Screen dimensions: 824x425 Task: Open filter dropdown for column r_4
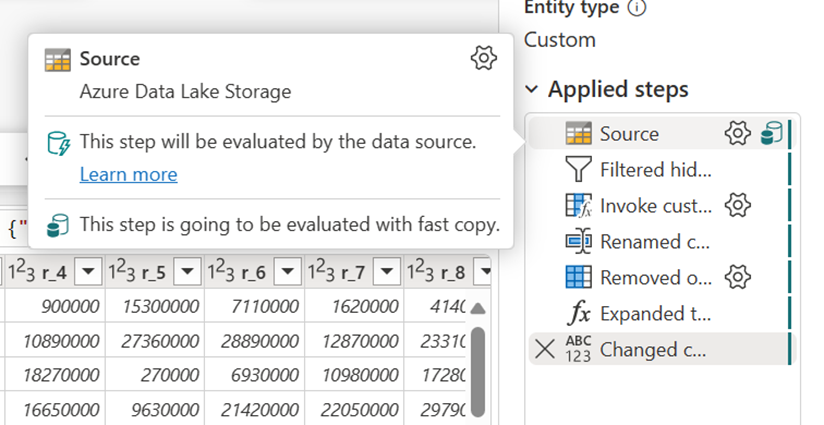[88, 272]
